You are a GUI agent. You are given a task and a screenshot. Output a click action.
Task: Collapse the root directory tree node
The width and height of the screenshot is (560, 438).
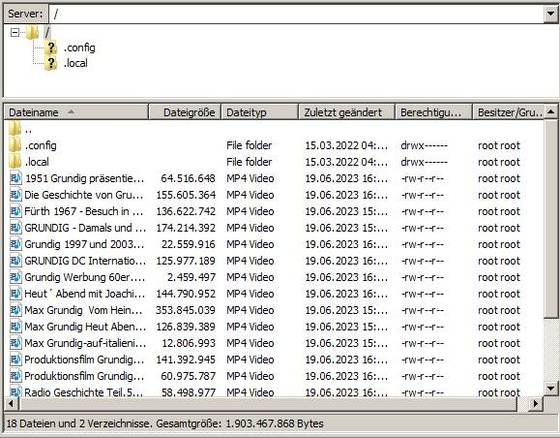tap(15, 33)
